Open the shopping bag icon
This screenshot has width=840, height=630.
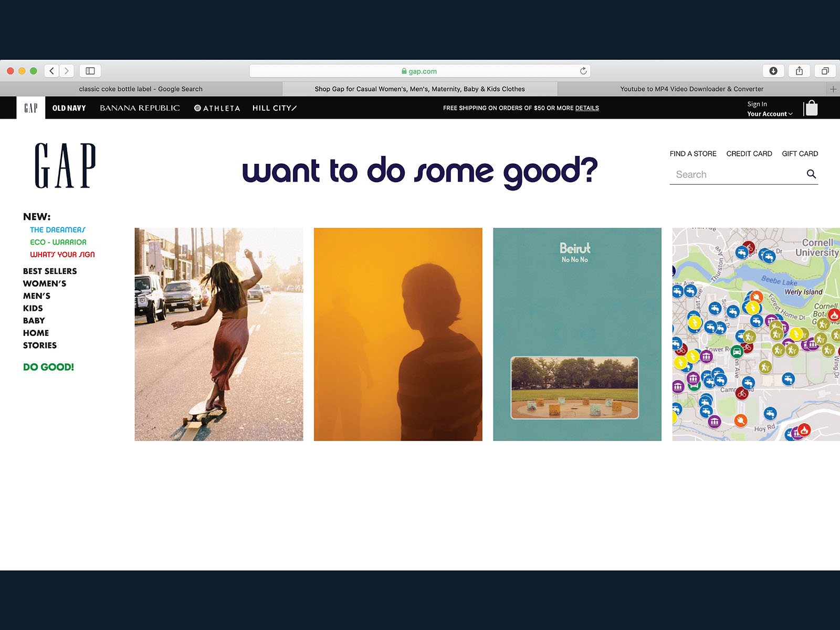click(811, 108)
